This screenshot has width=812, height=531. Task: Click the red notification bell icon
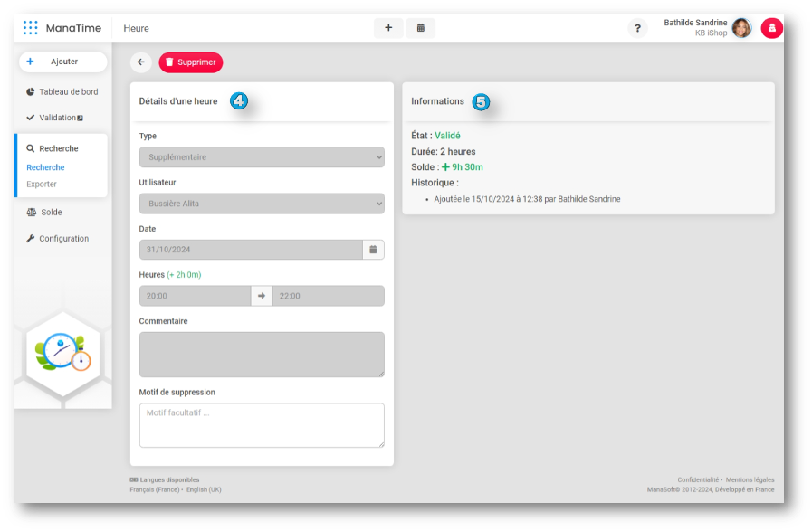[x=771, y=28]
